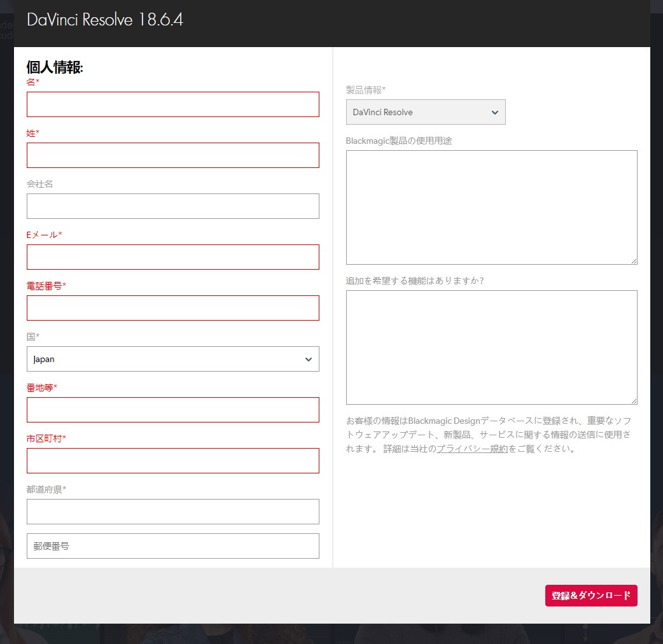The width and height of the screenshot is (663, 644).
Task: Click the 都道府県 prefecture input field
Action: click(x=173, y=512)
